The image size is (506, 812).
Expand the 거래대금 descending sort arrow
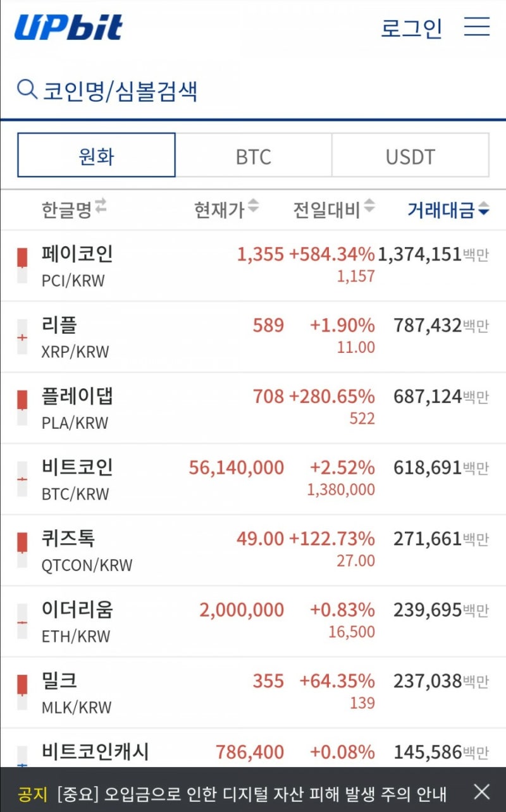point(483,210)
